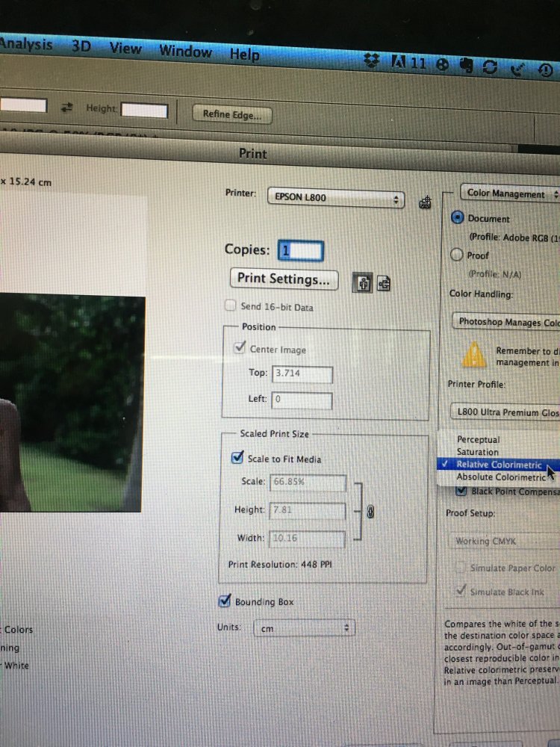Expand the Color Management dropdown

[x=510, y=193]
